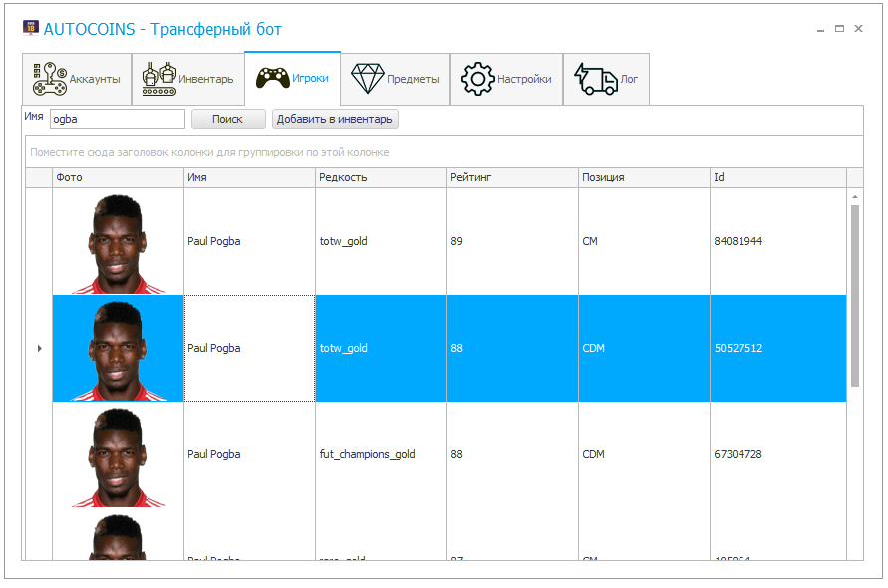Click the Поиск search button
This screenshot has height=588, width=888.
pos(228,119)
